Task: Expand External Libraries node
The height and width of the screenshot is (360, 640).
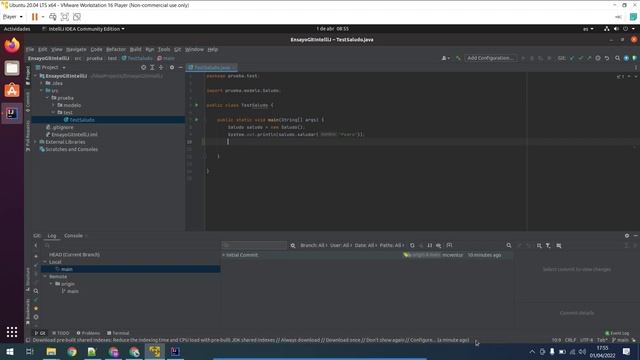Action: click(x=36, y=142)
